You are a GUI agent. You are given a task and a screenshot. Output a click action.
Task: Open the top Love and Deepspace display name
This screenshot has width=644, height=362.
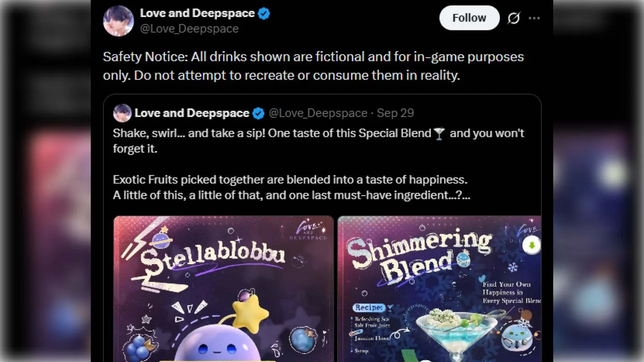(x=197, y=13)
